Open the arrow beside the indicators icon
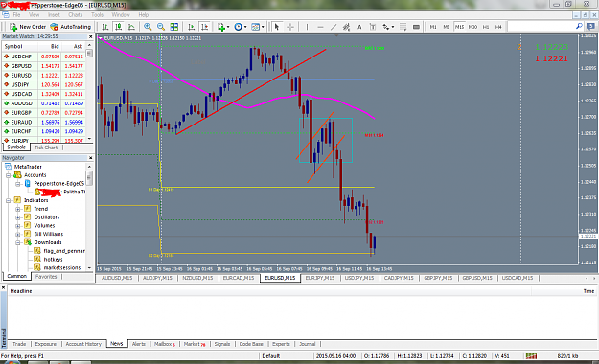Image resolution: width=599 pixels, height=364 pixels. tap(228, 27)
